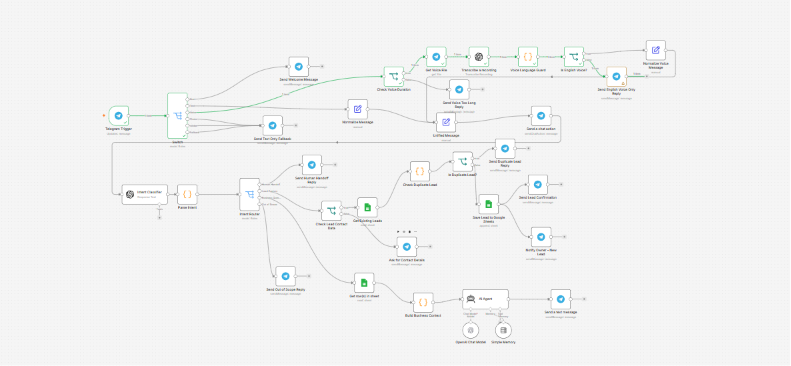Add node after Send Voice Too Long Reply
791x366 pixels.
click(482, 89)
